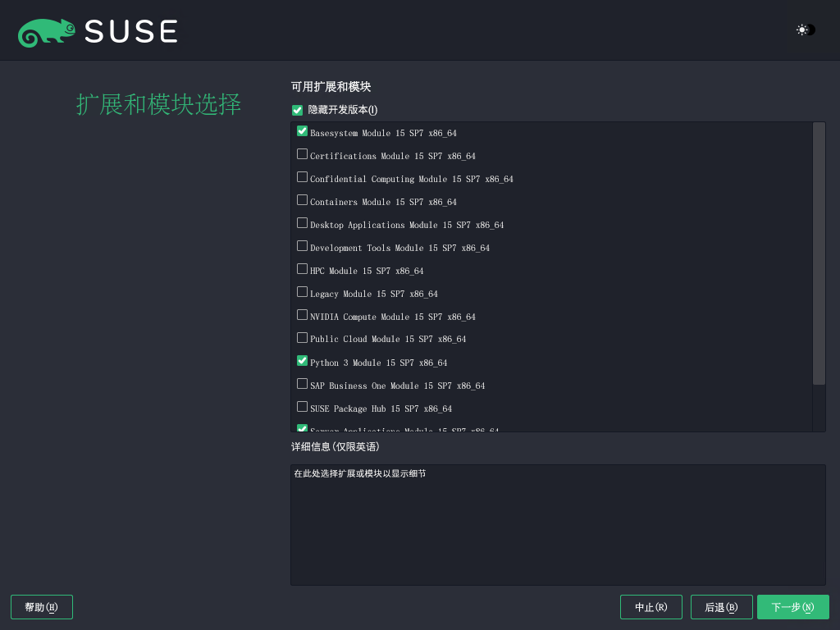Enable NVIDIA Compute Module checkbox
Image resolution: width=840 pixels, height=630 pixels.
pyautogui.click(x=302, y=315)
